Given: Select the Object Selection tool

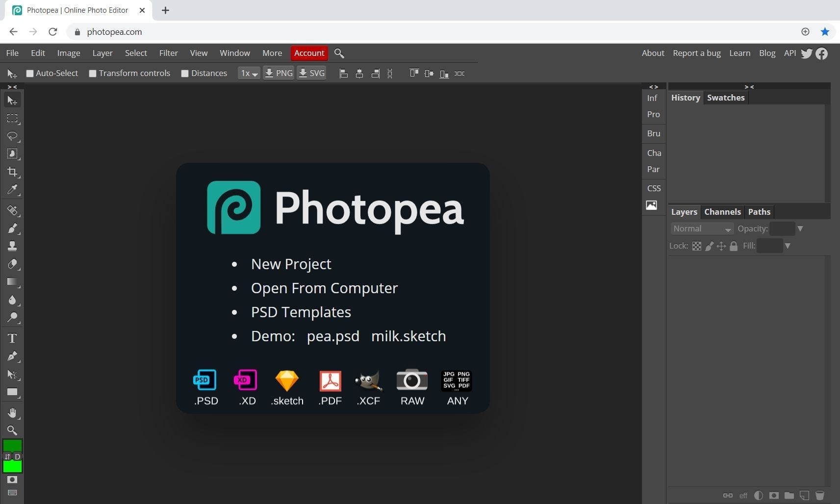Looking at the screenshot, I should point(12,154).
